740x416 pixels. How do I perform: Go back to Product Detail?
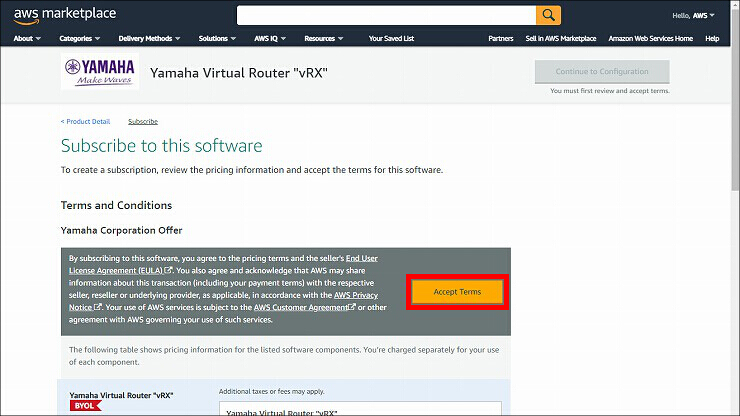pos(85,121)
